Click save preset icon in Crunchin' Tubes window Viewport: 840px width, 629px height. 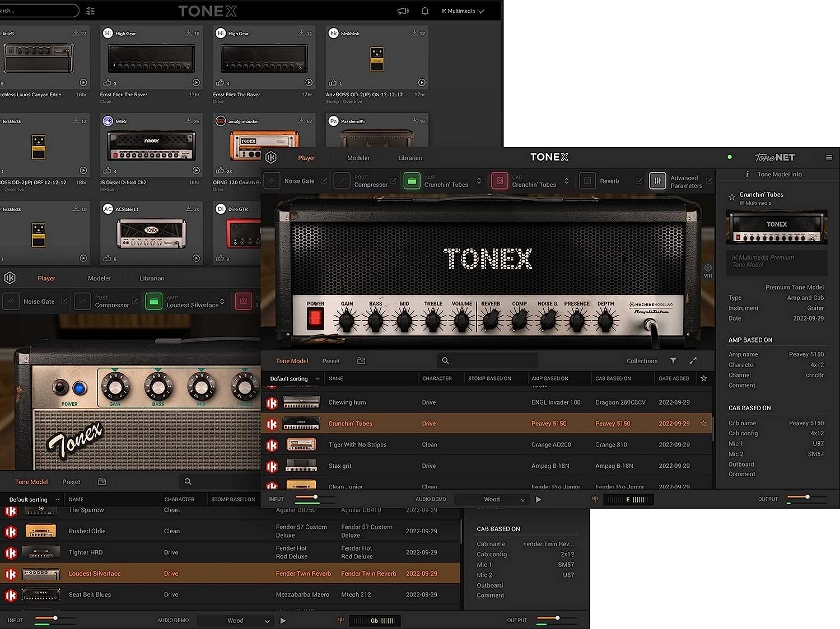(361, 361)
